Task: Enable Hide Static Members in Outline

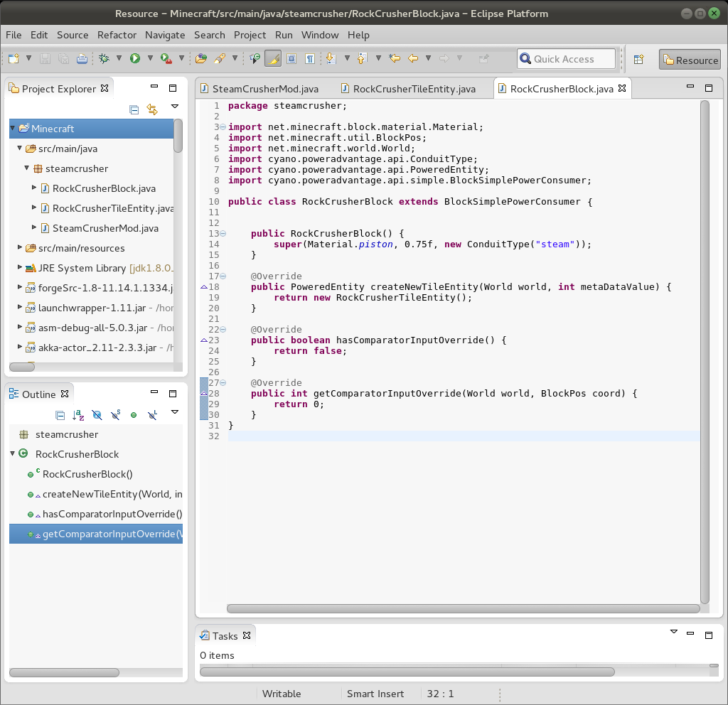Action: click(x=115, y=413)
